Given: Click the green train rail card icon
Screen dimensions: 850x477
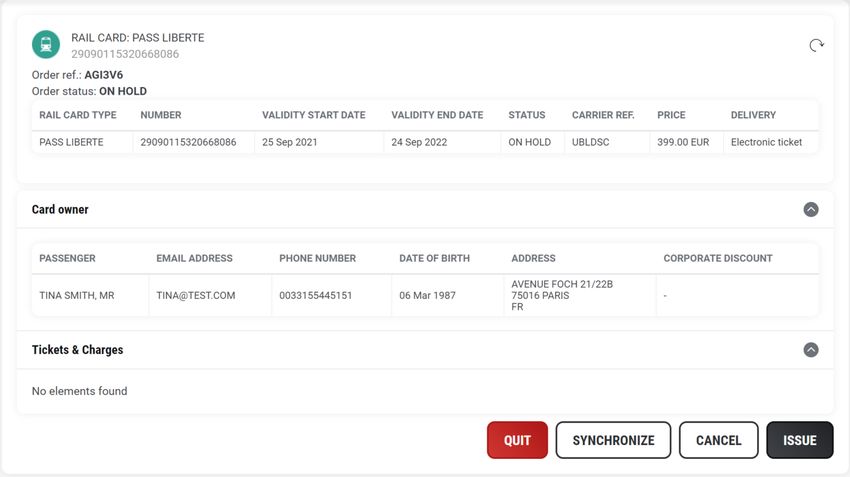Looking at the screenshot, I should point(46,44).
